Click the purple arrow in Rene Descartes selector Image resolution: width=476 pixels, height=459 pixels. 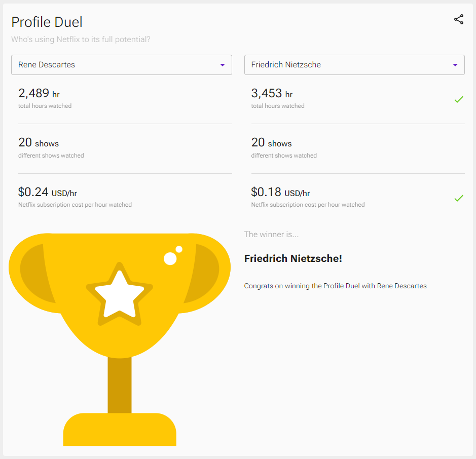click(223, 65)
